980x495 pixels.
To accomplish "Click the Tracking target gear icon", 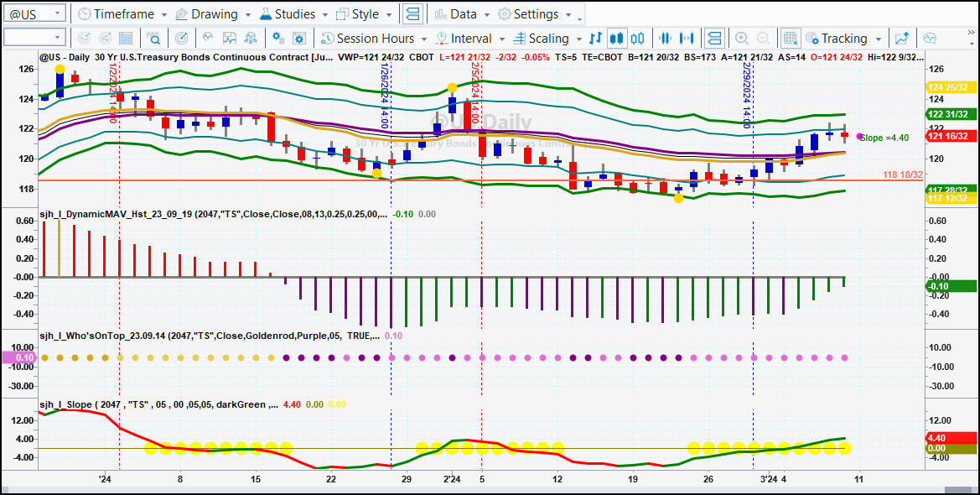I will pos(812,38).
